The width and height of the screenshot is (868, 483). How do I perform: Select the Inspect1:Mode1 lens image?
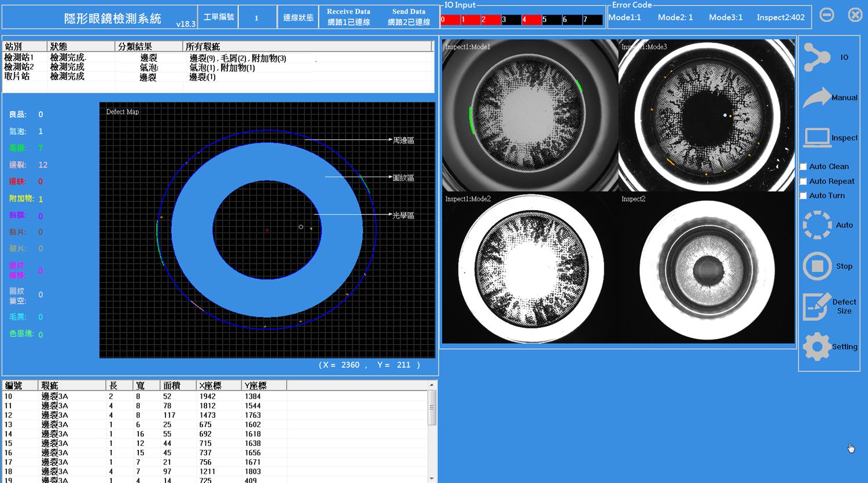click(x=530, y=115)
